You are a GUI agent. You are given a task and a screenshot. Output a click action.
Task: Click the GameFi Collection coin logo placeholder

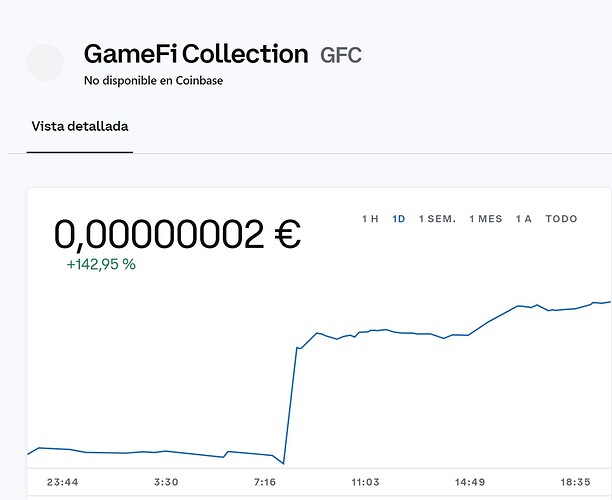coord(45,62)
